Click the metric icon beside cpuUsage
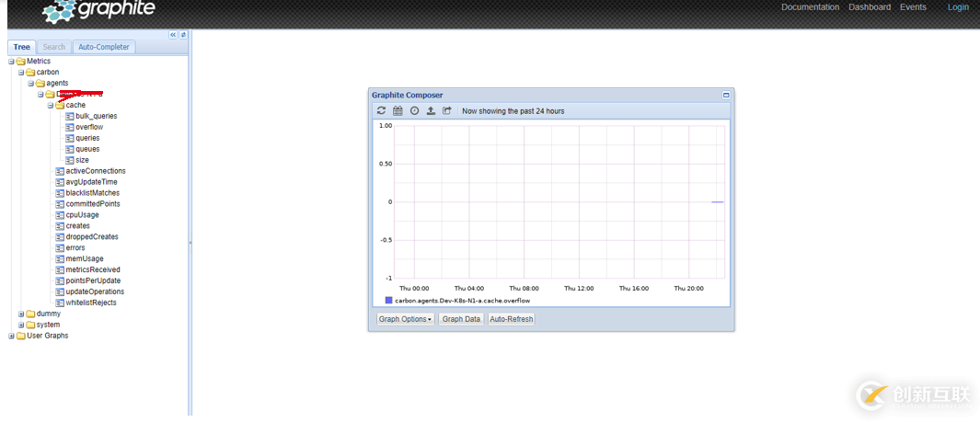The height and width of the screenshot is (422, 980). [60, 215]
